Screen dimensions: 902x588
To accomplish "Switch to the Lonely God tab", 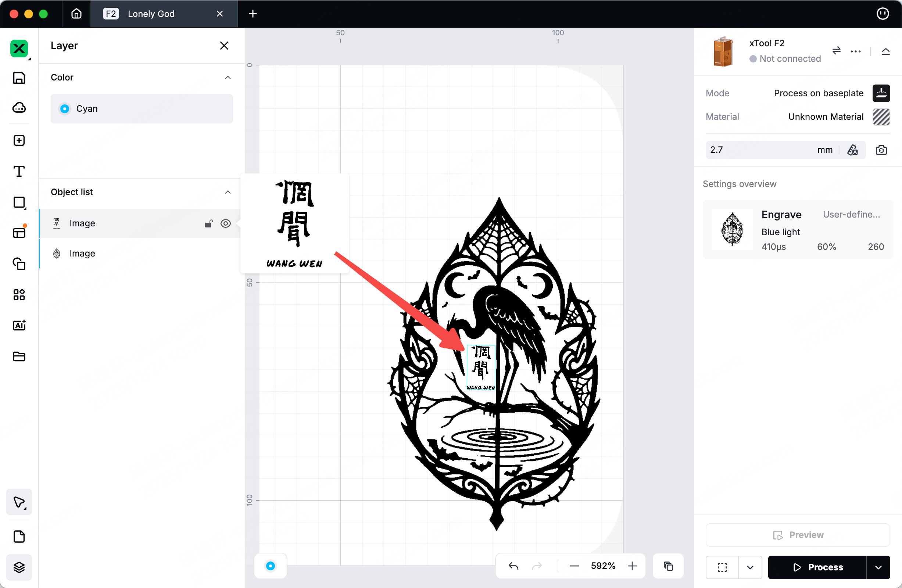I will [151, 14].
